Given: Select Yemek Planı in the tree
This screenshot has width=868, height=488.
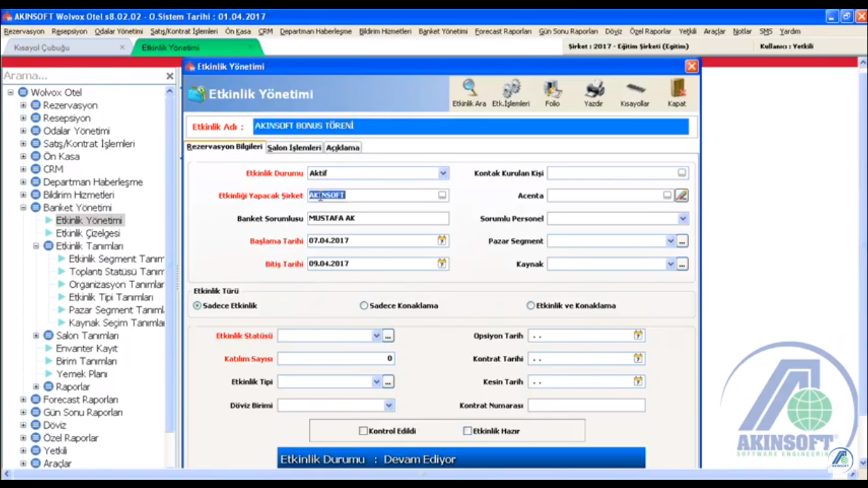Looking at the screenshot, I should tap(82, 374).
